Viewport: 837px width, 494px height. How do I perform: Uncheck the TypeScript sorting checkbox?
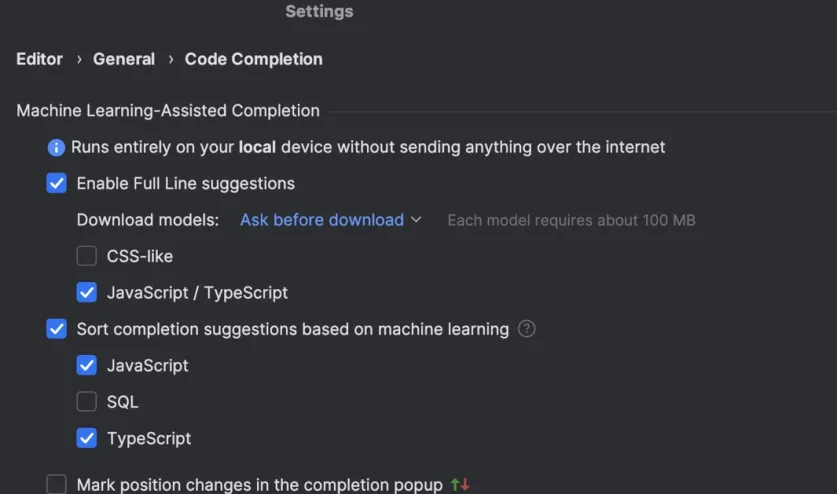[x=87, y=438]
